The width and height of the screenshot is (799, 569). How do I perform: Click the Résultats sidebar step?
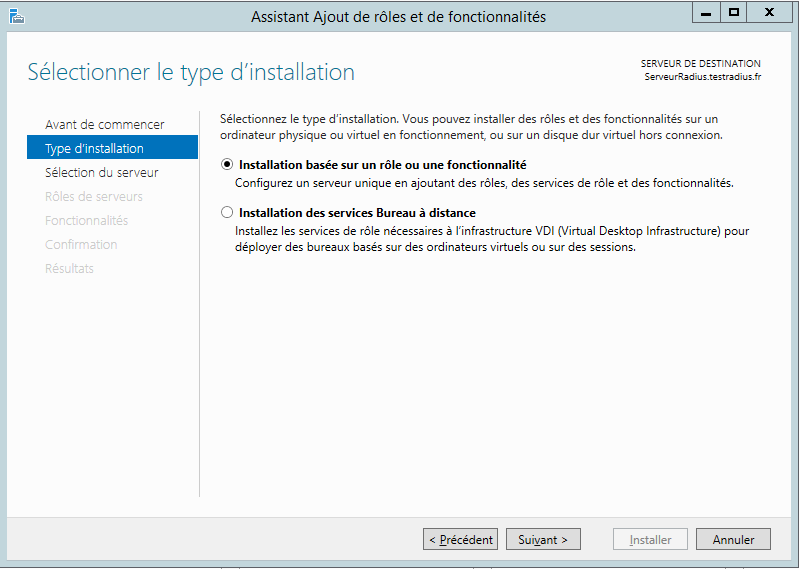pos(69,268)
